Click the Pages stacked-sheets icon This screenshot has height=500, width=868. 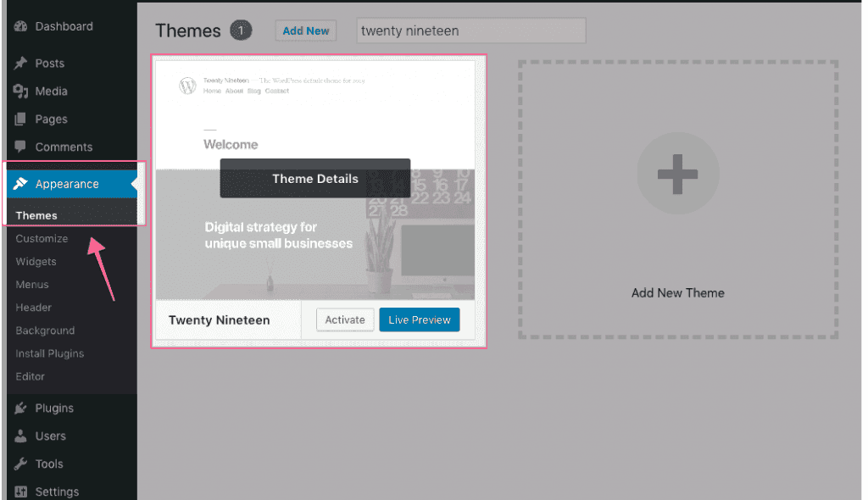[x=20, y=119]
